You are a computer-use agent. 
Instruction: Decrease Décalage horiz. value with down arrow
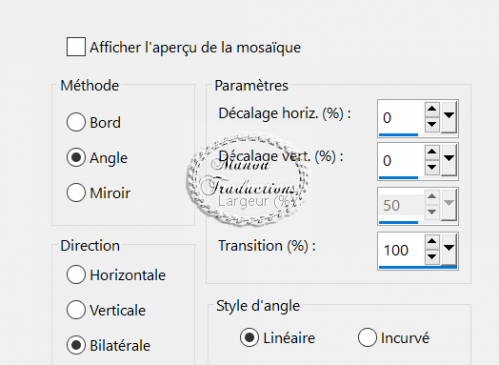click(x=432, y=124)
